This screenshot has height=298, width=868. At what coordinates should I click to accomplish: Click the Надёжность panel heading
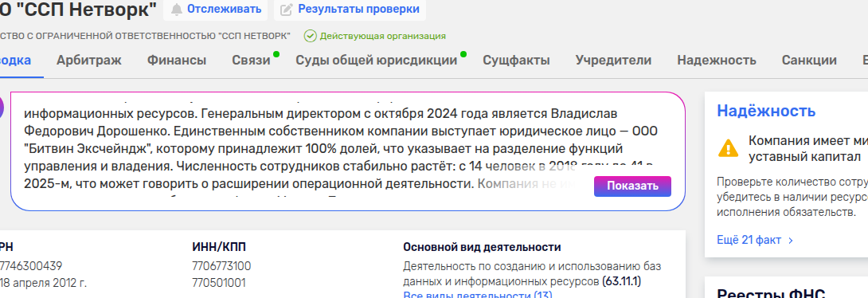pyautogui.click(x=766, y=111)
